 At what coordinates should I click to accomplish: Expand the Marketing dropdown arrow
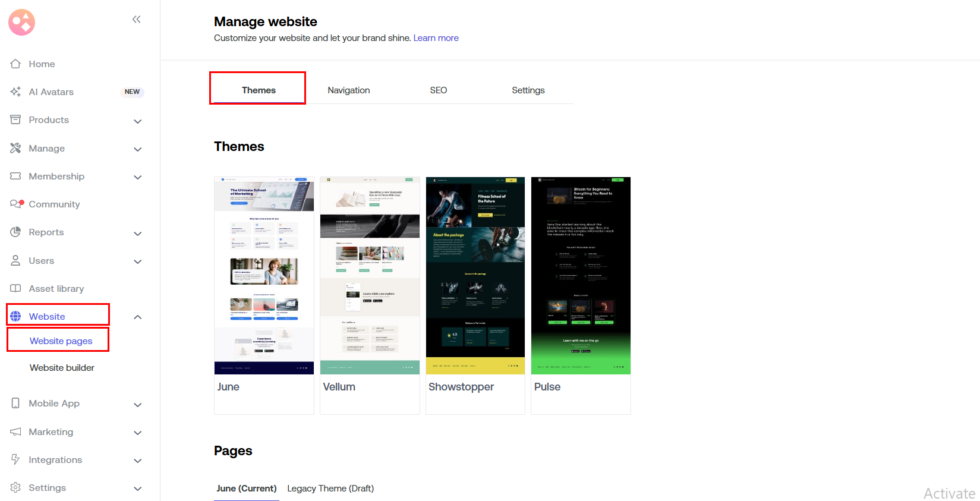click(138, 433)
